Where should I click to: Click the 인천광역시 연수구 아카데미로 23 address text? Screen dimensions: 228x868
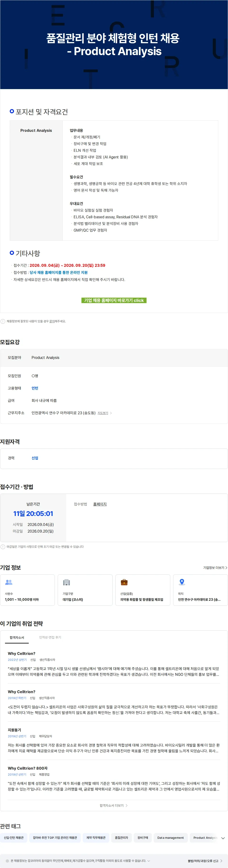63,413
